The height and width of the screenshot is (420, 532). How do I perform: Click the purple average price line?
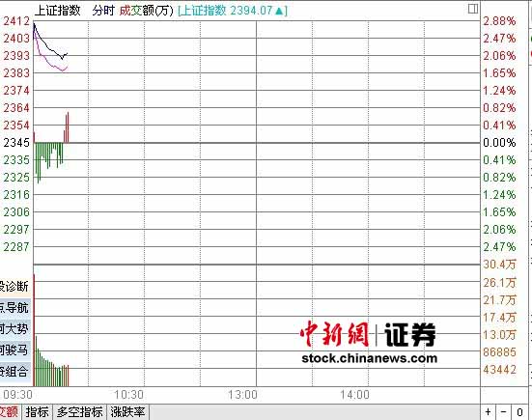50,63
